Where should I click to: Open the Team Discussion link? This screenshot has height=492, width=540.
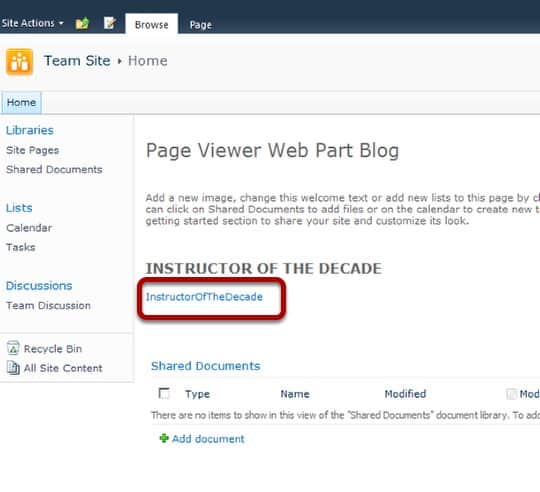pos(48,305)
